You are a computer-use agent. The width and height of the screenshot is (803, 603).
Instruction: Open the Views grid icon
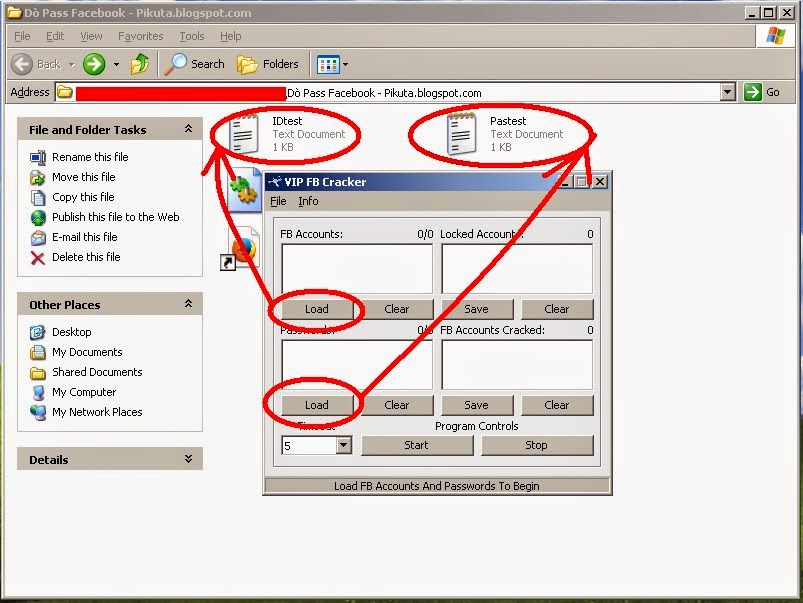pyautogui.click(x=328, y=65)
